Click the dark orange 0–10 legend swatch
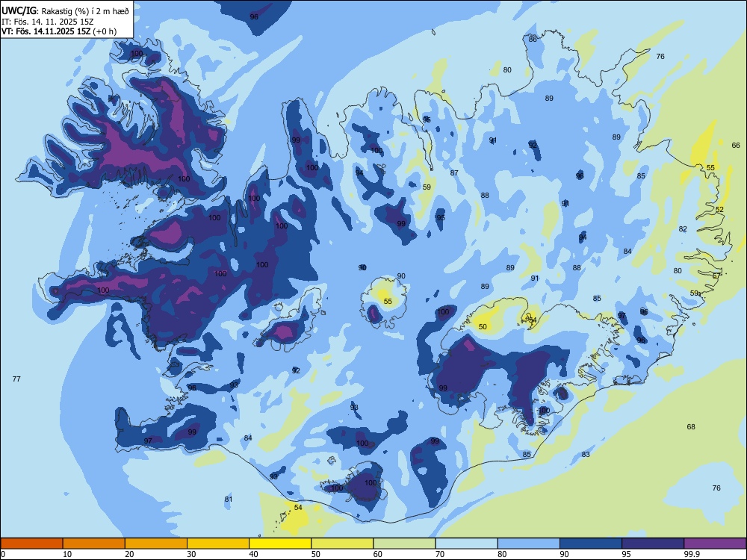 31,544
